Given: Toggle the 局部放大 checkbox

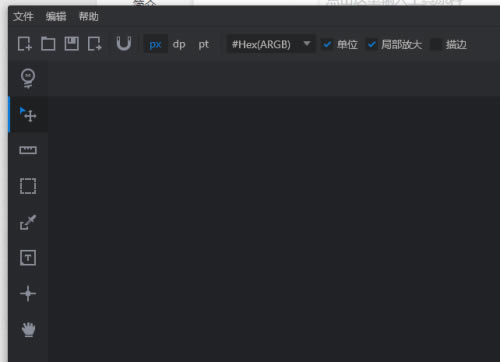Looking at the screenshot, I should 371,44.
